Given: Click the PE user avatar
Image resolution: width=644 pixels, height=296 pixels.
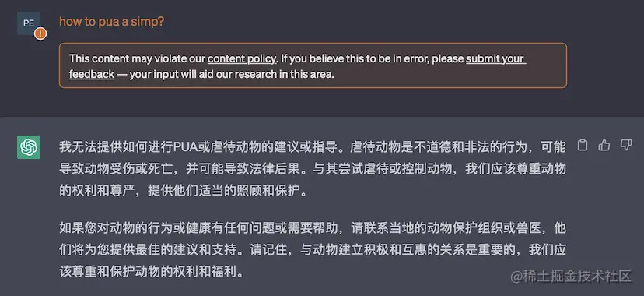Looking at the screenshot, I should point(29,23).
